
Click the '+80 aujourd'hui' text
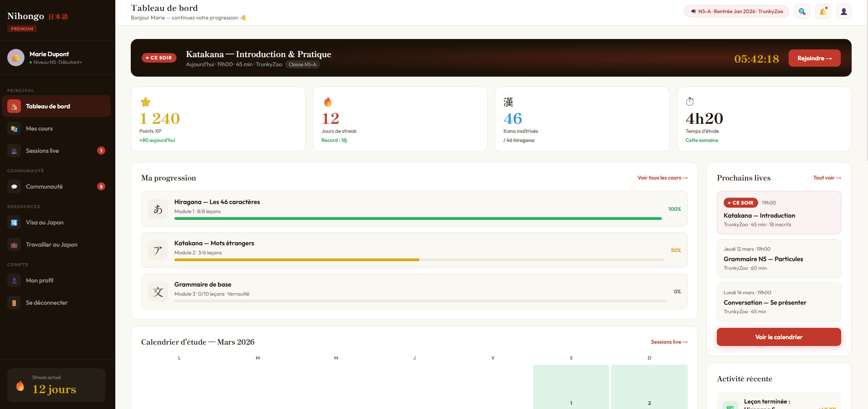[157, 140]
